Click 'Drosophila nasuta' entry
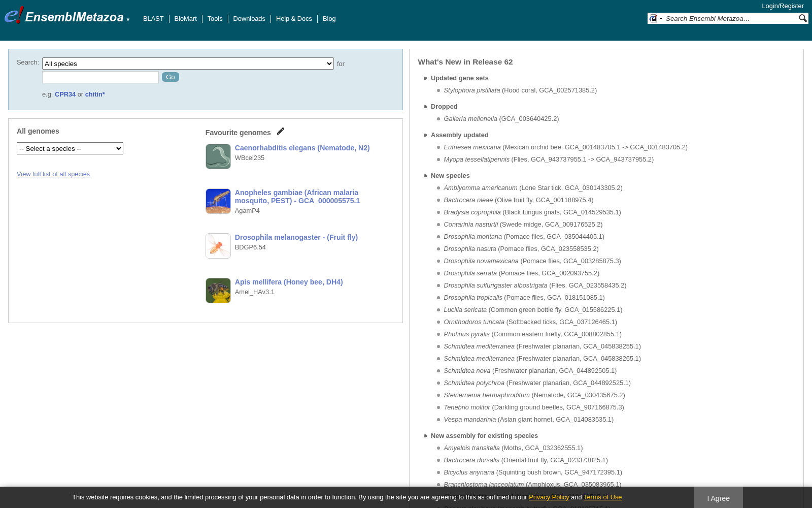The image size is (812, 508). click(x=521, y=249)
